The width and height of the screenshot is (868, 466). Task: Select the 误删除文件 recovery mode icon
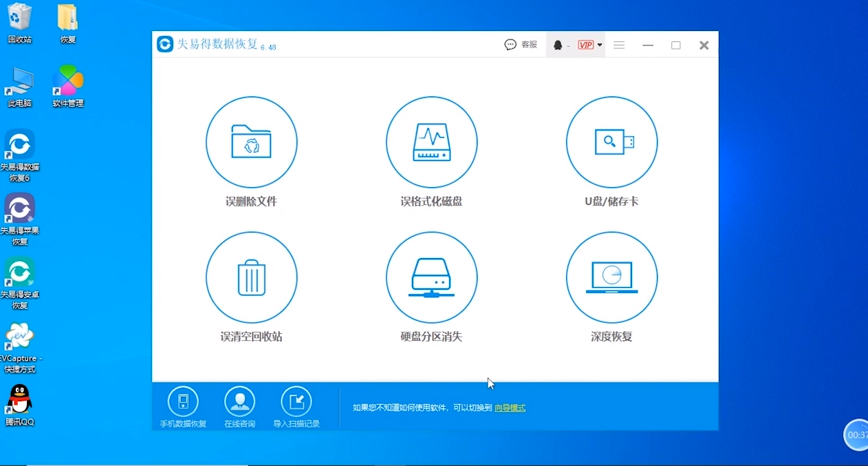tap(252, 142)
